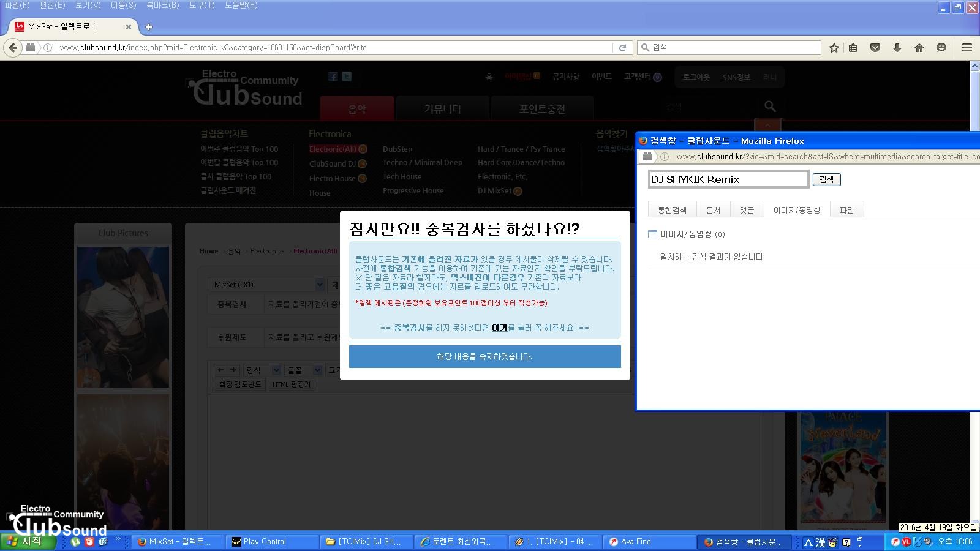Open the 보기(V) menu
Viewport: 980px width, 551px height.
[x=88, y=6]
